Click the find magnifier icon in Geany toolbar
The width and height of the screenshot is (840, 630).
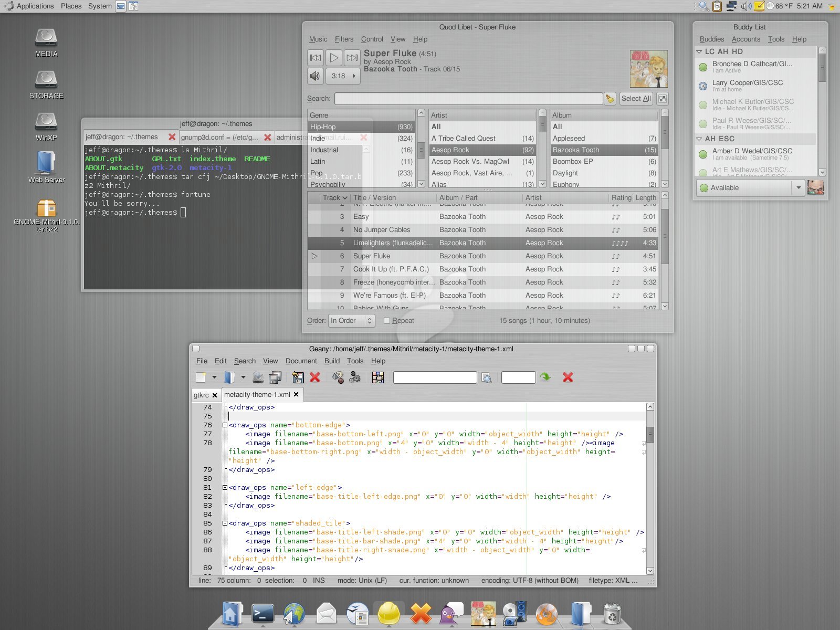click(x=487, y=378)
